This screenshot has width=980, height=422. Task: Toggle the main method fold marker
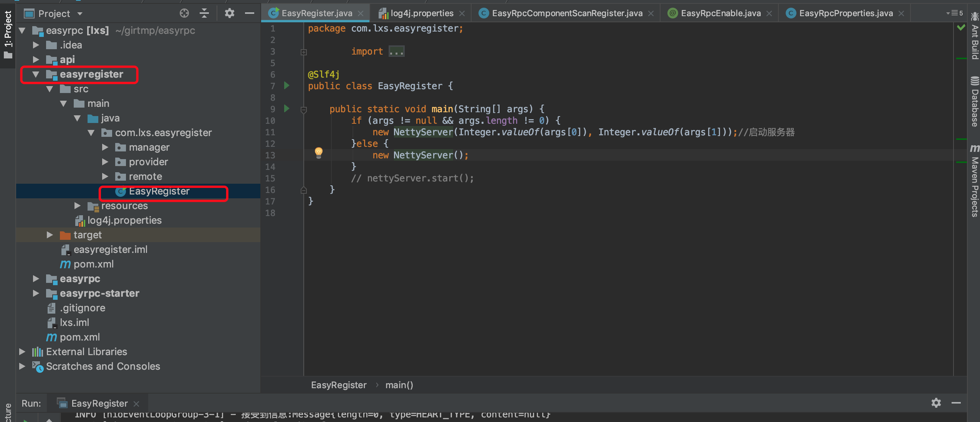304,110
